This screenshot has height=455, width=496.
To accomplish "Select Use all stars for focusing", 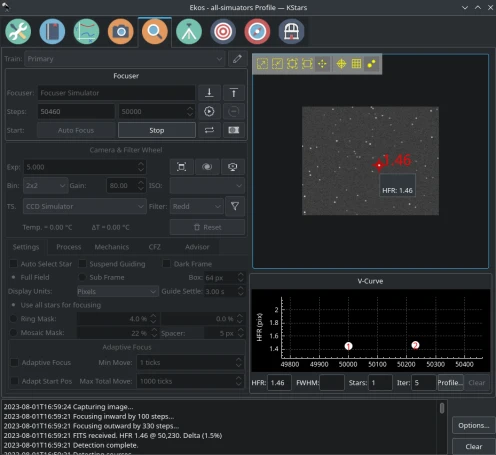I will [x=14, y=305].
